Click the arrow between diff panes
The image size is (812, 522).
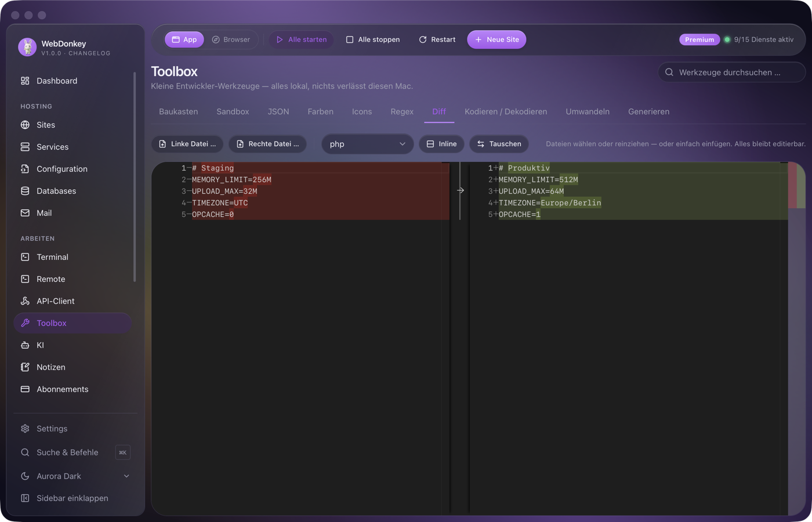[461, 190]
